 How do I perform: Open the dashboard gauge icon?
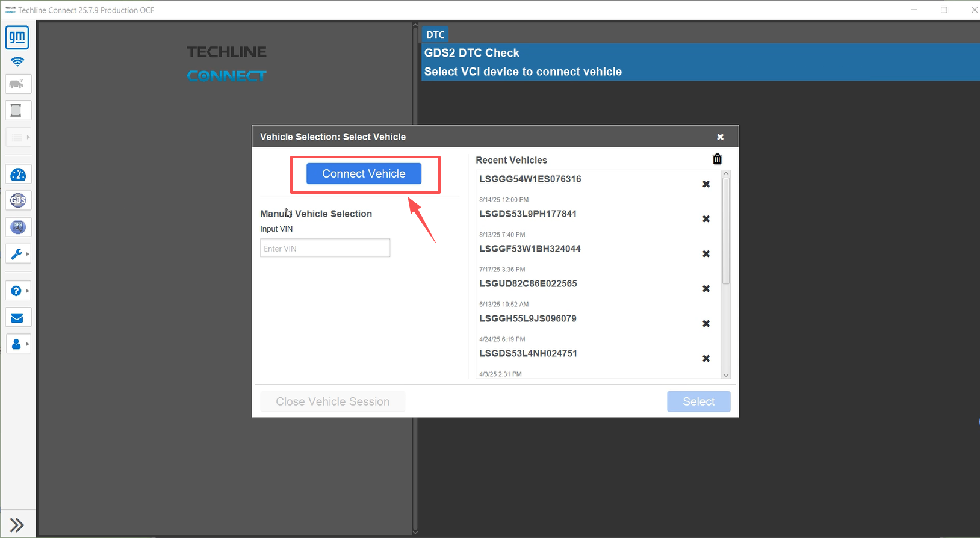coord(18,175)
